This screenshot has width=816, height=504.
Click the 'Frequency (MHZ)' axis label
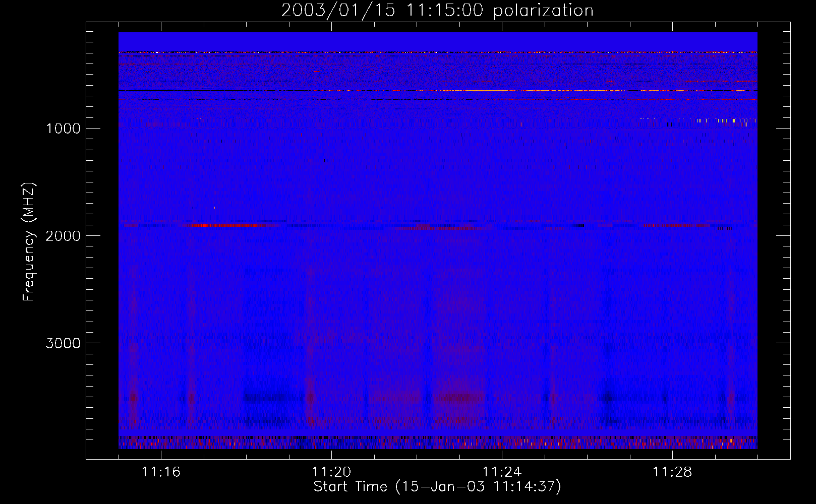point(29,242)
